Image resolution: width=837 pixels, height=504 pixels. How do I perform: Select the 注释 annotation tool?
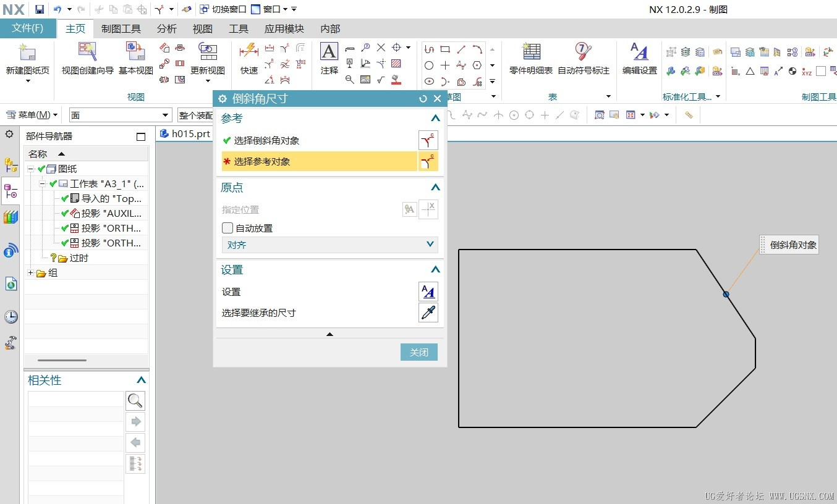pos(329,53)
